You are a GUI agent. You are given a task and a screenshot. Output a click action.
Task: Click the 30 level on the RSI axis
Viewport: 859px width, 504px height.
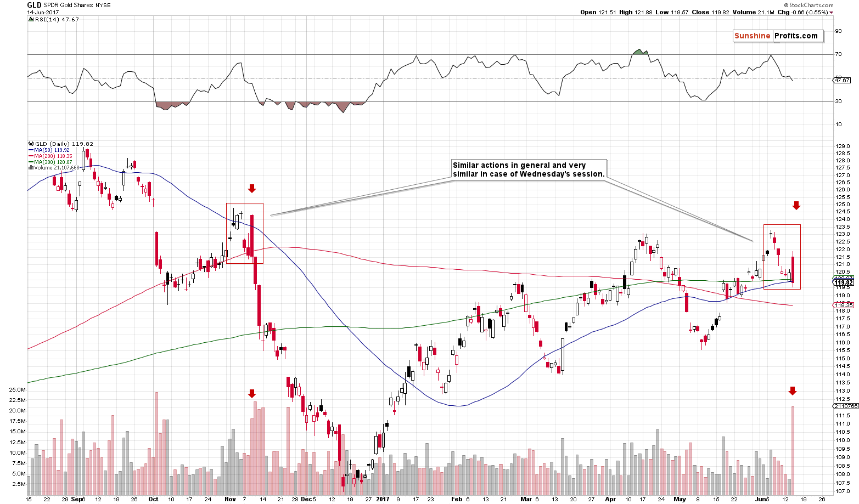pyautogui.click(x=838, y=101)
